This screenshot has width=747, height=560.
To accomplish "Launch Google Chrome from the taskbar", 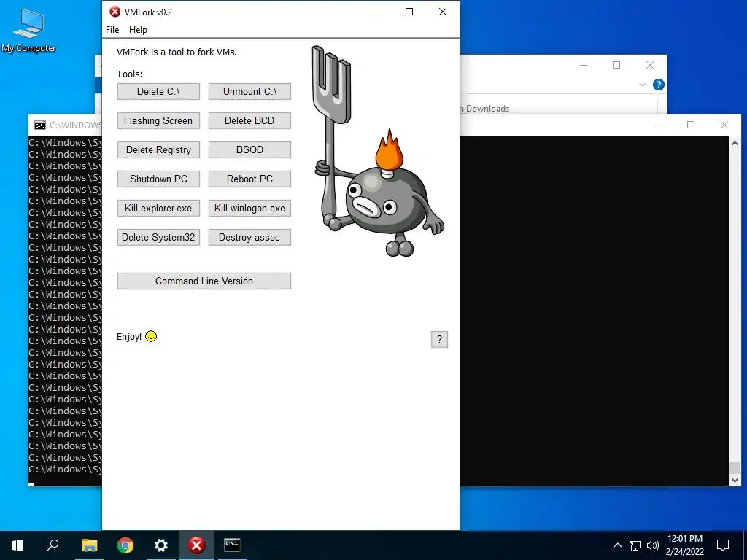I will click(125, 545).
